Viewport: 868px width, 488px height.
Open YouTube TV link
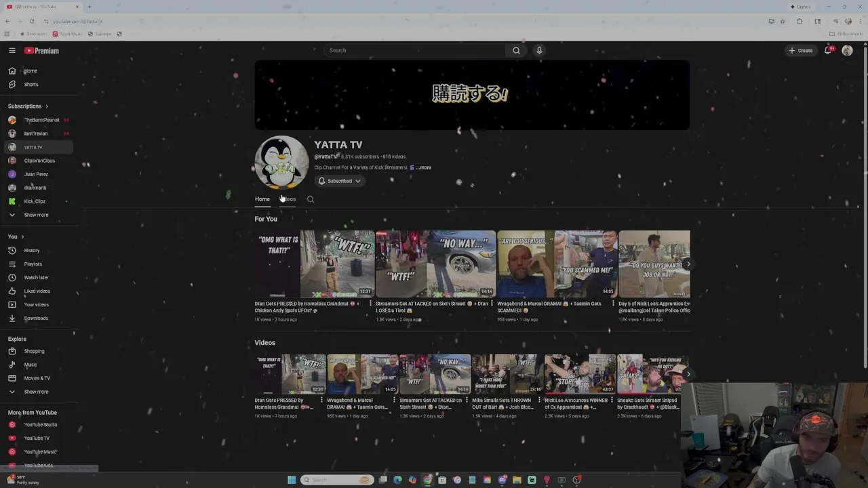(38, 438)
